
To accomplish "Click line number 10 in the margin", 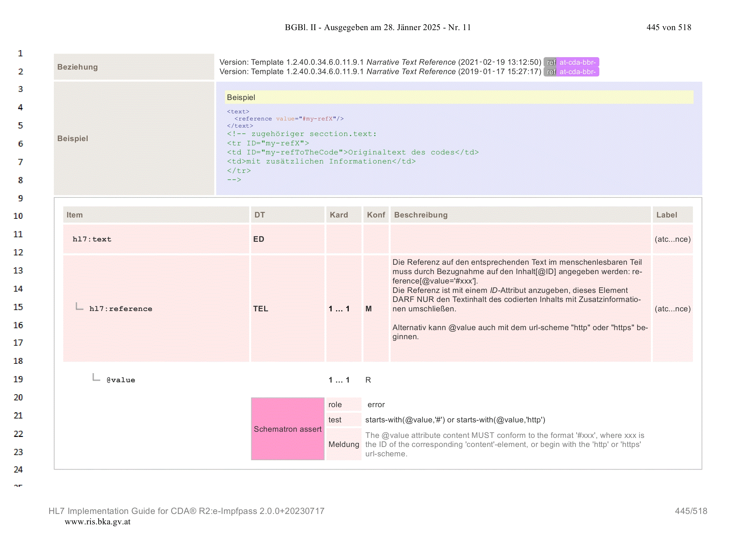I will point(18,216).
